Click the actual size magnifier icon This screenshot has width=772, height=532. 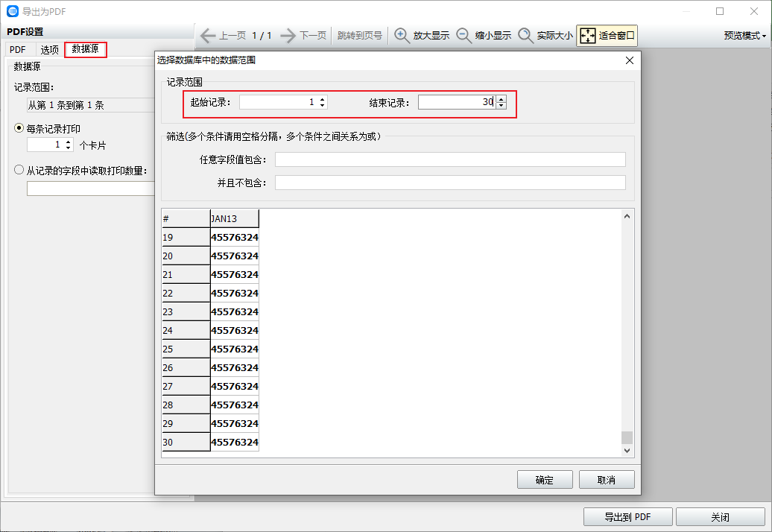pyautogui.click(x=526, y=36)
